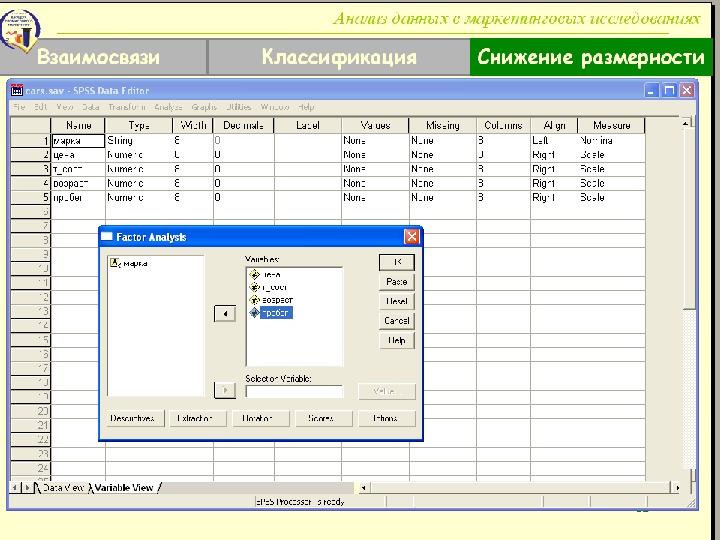Click the Name column header
The width and height of the screenshot is (720, 540).
[x=78, y=125]
